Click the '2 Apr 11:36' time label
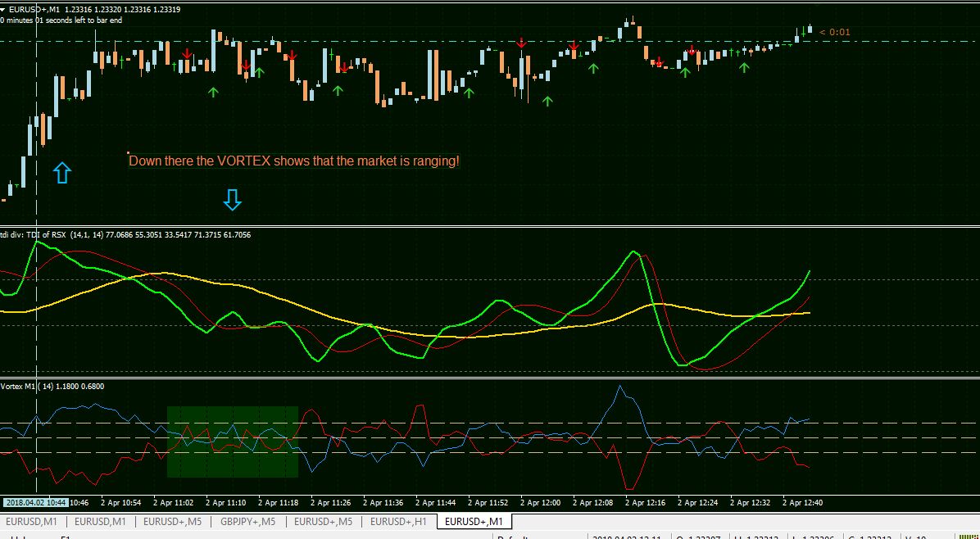Image resolution: width=980 pixels, height=539 pixels. (x=383, y=503)
